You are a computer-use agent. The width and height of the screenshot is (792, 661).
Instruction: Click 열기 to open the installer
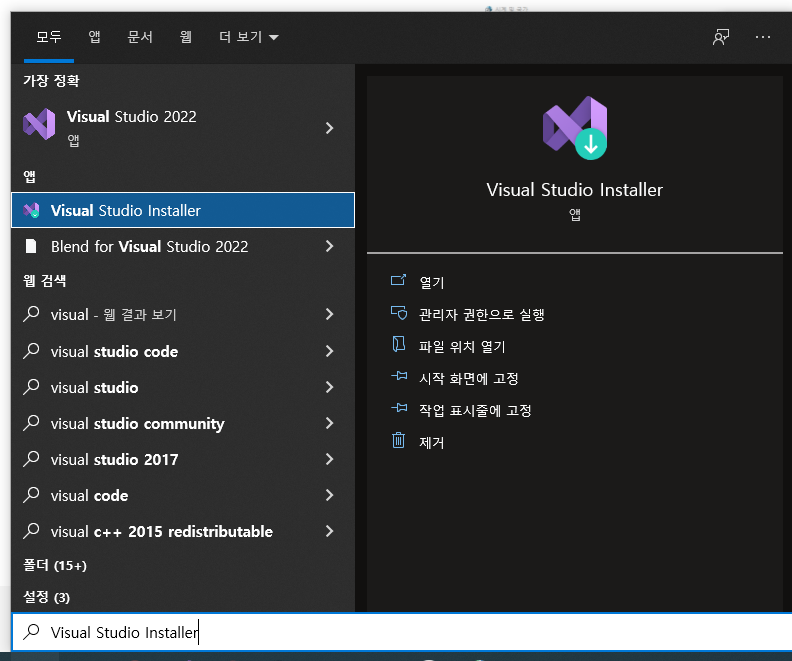click(432, 282)
